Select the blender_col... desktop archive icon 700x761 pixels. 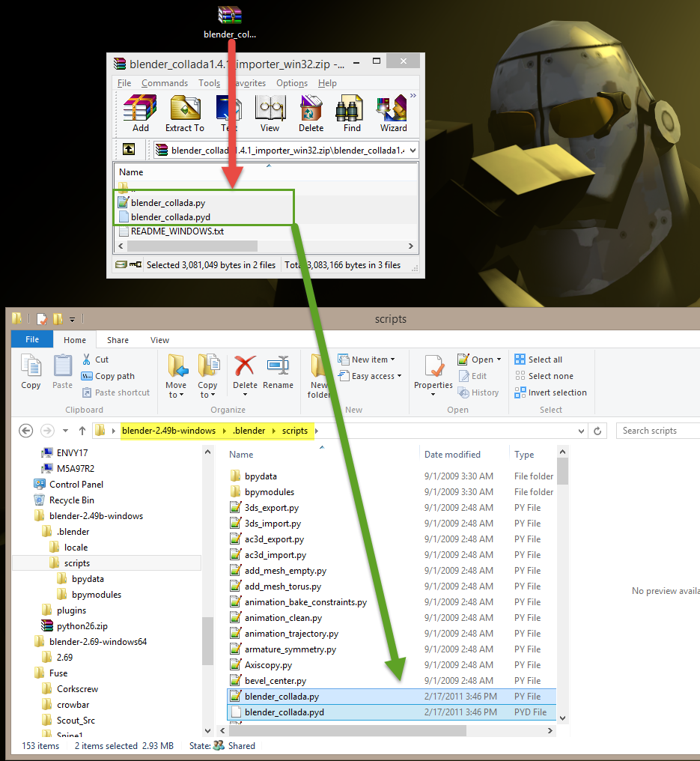click(229, 22)
